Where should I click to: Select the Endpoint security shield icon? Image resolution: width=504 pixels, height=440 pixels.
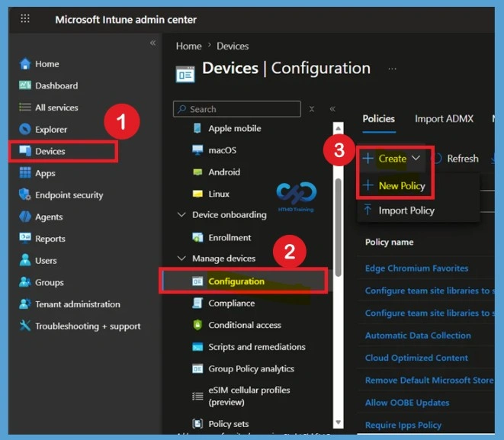[25, 194]
